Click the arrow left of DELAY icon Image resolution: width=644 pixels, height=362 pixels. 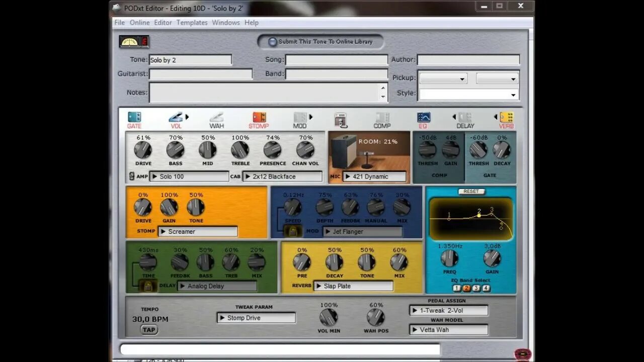click(454, 117)
